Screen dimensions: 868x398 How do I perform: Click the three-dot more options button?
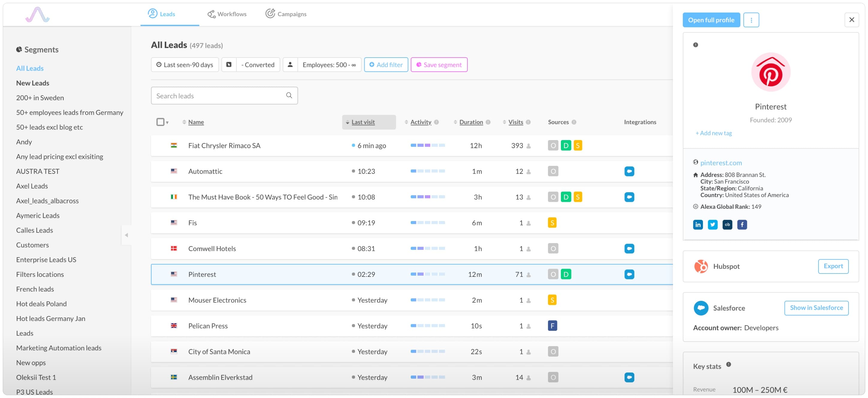[x=751, y=20]
